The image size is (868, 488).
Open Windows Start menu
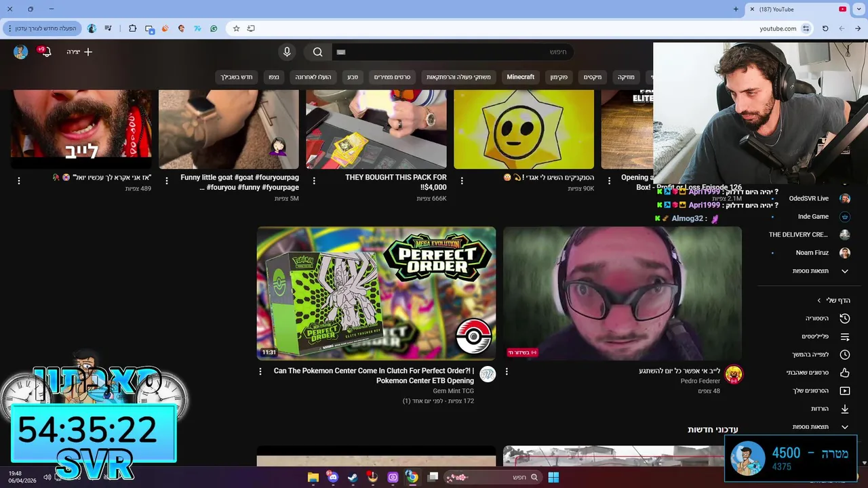[x=553, y=477]
